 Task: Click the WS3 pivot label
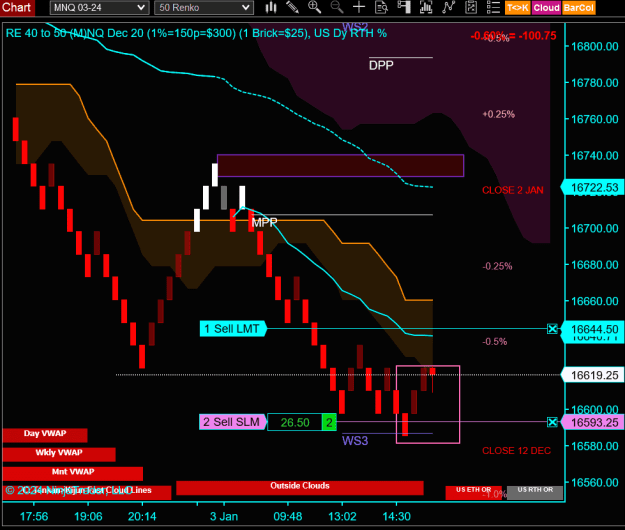[355, 441]
